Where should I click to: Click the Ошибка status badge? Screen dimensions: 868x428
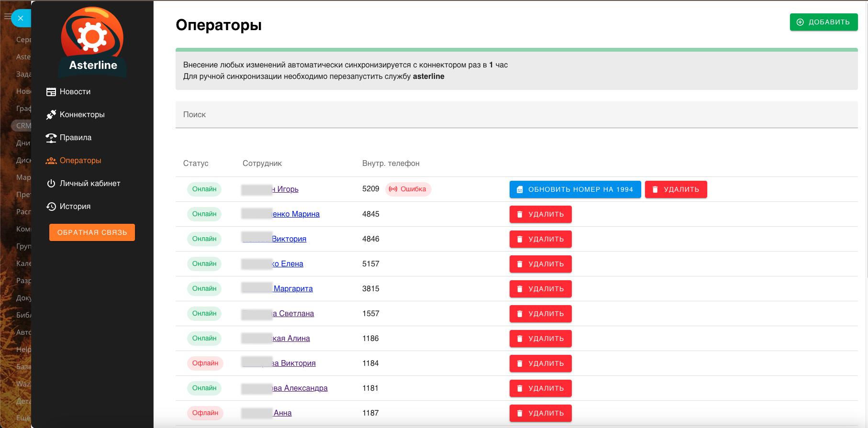pyautogui.click(x=408, y=189)
